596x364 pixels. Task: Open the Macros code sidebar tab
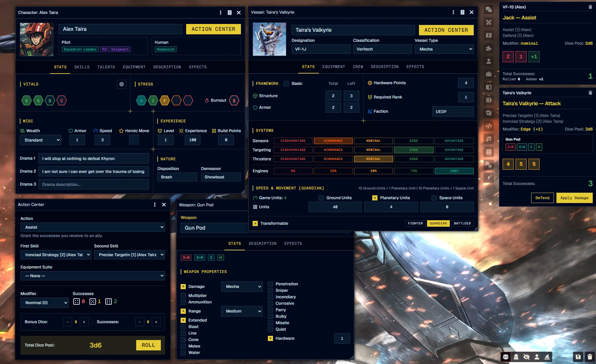click(x=489, y=126)
